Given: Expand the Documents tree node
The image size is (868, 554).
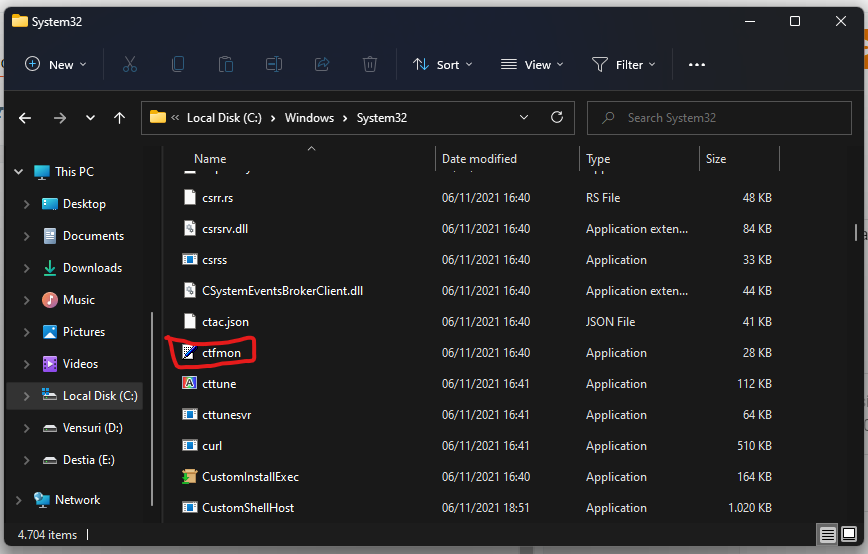Looking at the screenshot, I should coord(26,236).
